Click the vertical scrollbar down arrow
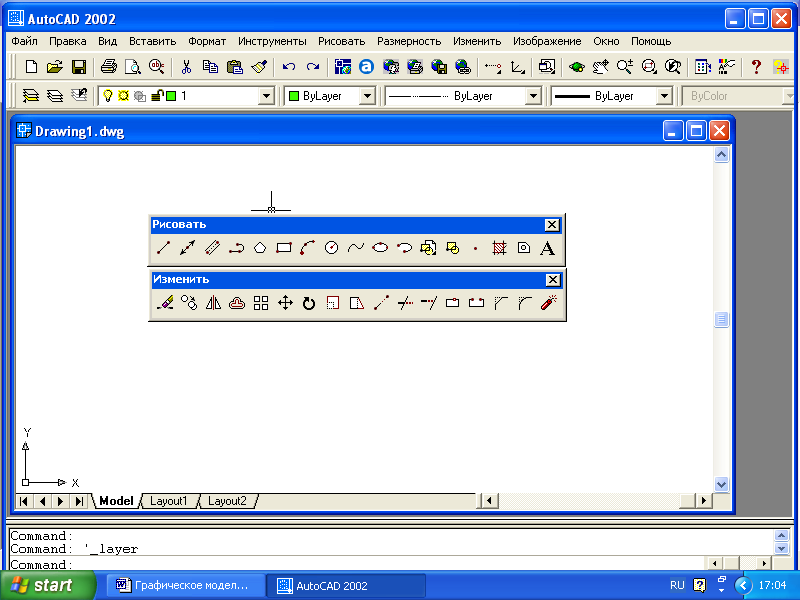Screen dimensions: 800x600 pos(721,484)
